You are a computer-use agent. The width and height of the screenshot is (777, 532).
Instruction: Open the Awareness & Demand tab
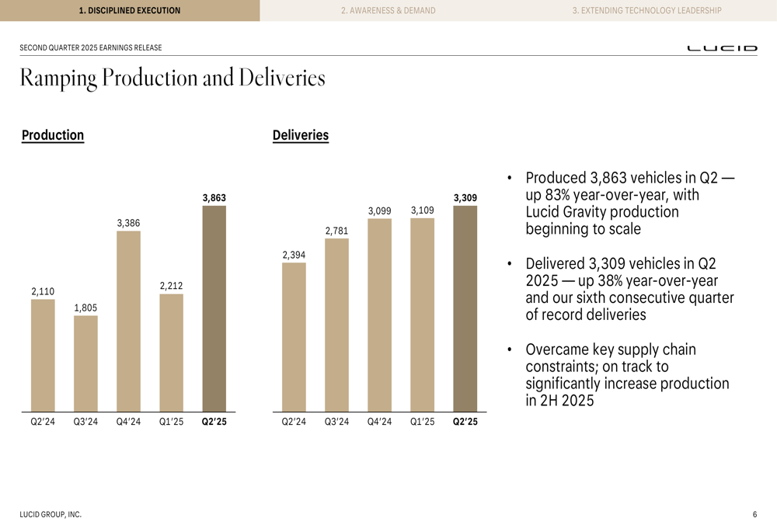pyautogui.click(x=388, y=10)
